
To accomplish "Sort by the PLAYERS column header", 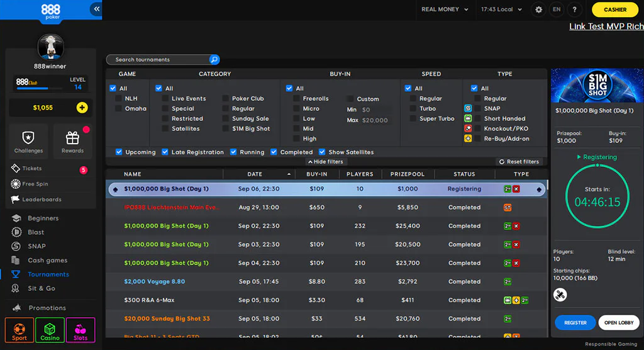I will pos(360,174).
